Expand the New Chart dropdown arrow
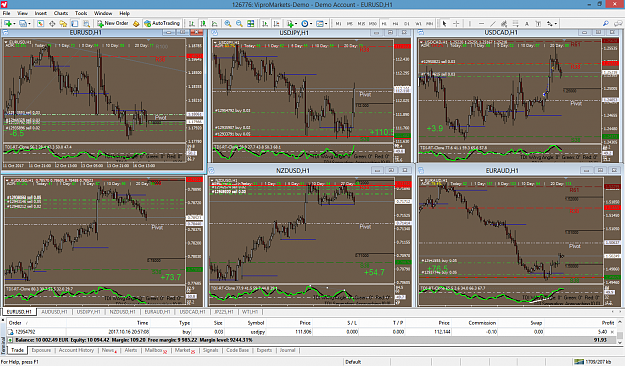This screenshot has width=625, height=366. (14, 24)
